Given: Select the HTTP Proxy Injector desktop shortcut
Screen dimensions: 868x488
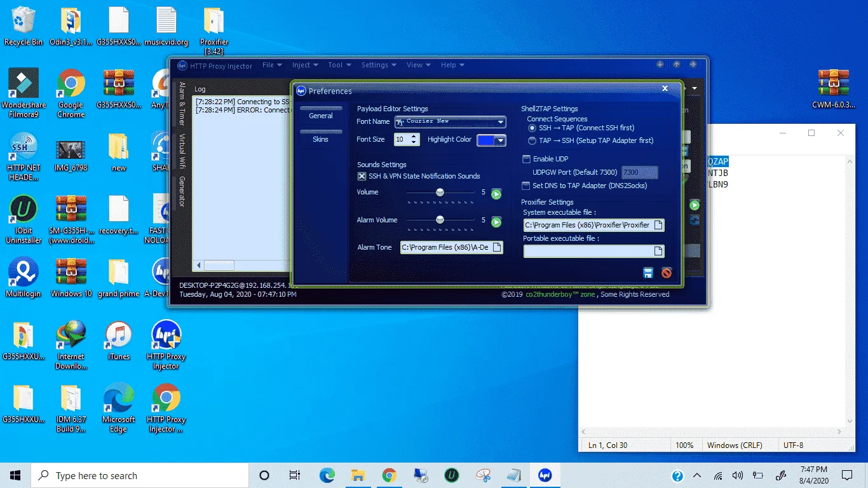Looking at the screenshot, I should tap(166, 345).
